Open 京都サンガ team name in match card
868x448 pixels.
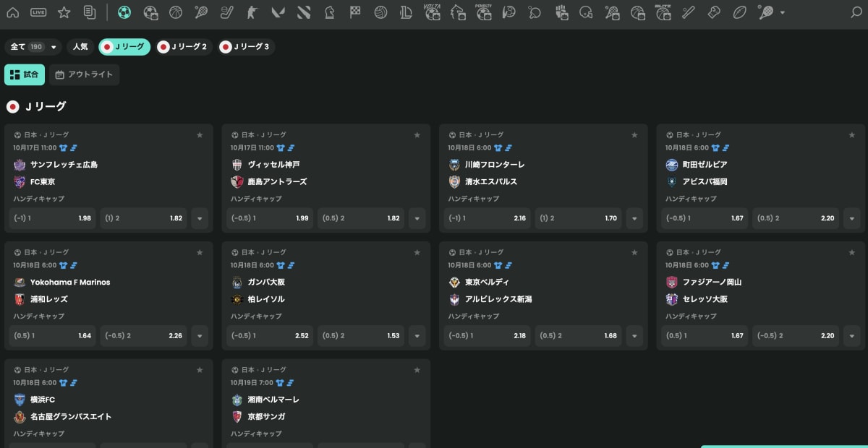tap(267, 417)
